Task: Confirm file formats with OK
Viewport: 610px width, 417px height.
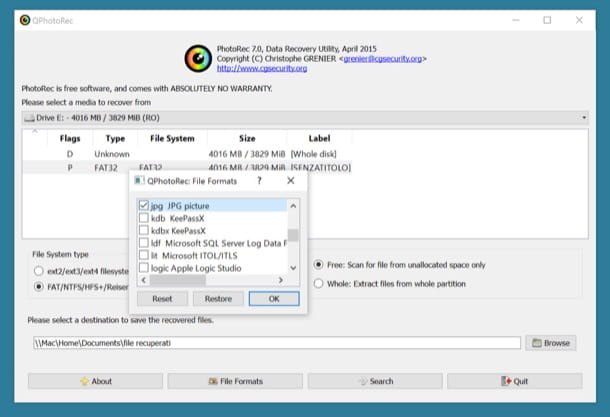Action: tap(274, 299)
